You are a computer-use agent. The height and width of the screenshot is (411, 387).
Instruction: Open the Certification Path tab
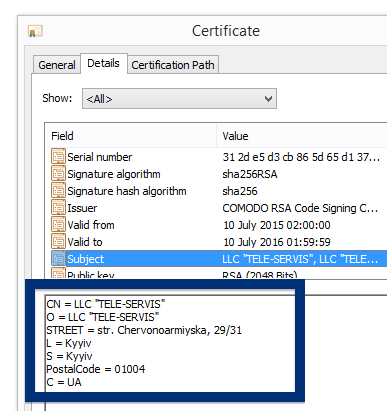click(x=173, y=65)
